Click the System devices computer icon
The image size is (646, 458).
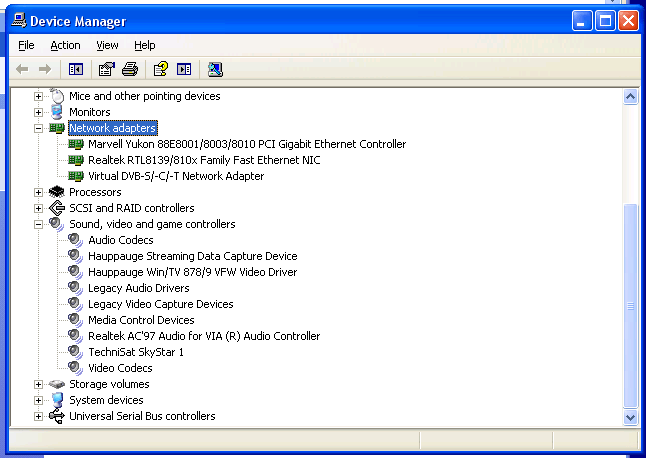coord(57,400)
